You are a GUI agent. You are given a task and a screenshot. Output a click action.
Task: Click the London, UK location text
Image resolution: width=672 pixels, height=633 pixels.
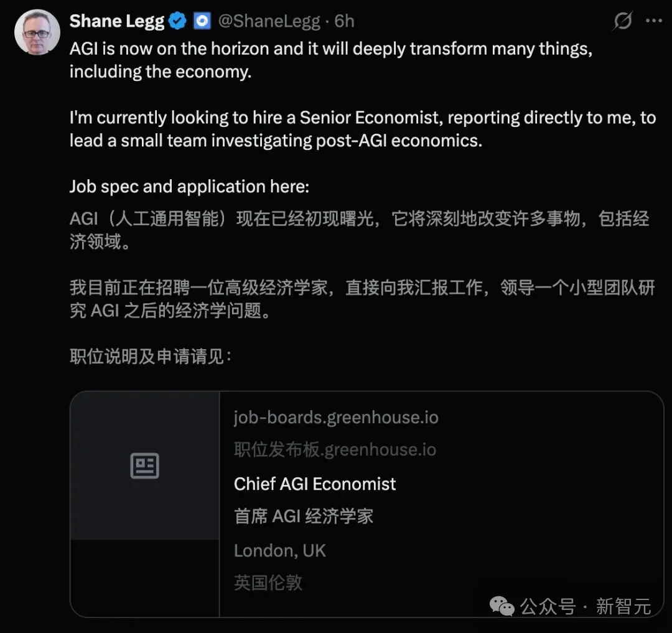point(279,550)
